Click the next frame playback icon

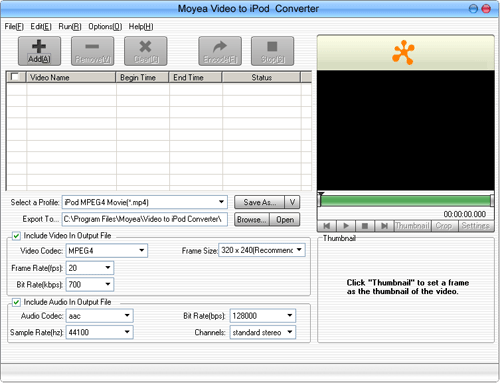pos(384,226)
